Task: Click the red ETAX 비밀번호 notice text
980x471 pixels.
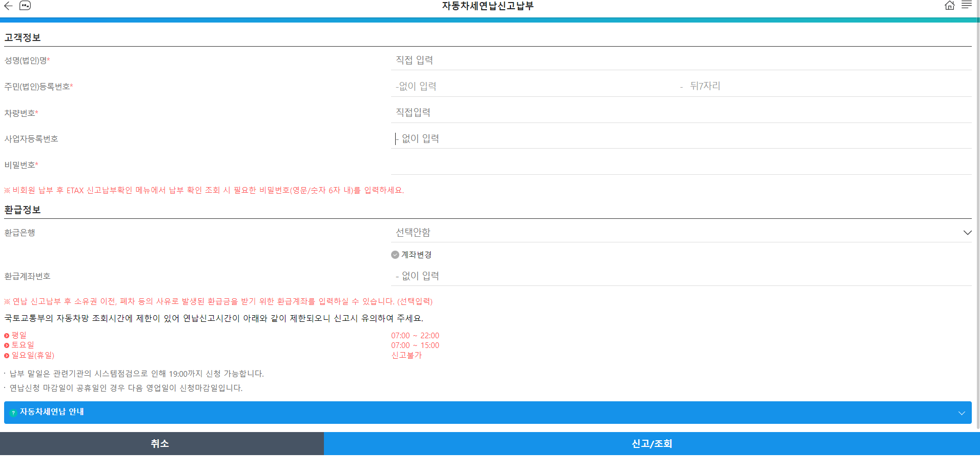Action: (204, 191)
